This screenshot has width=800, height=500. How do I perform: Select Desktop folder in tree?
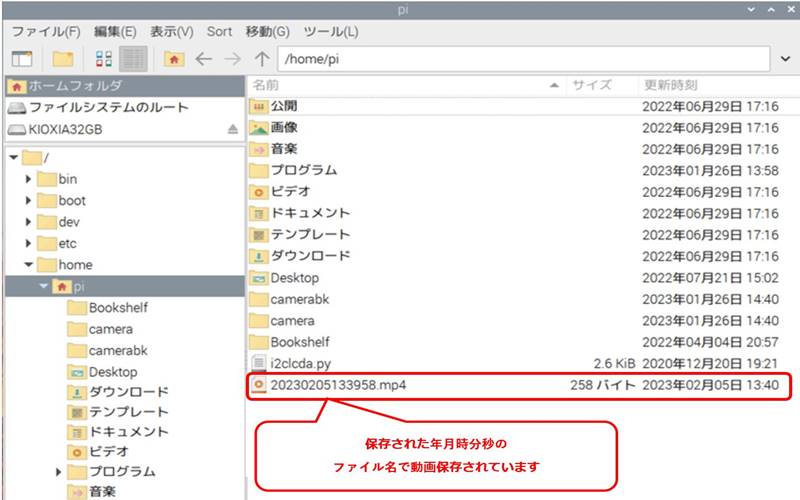pos(103,372)
